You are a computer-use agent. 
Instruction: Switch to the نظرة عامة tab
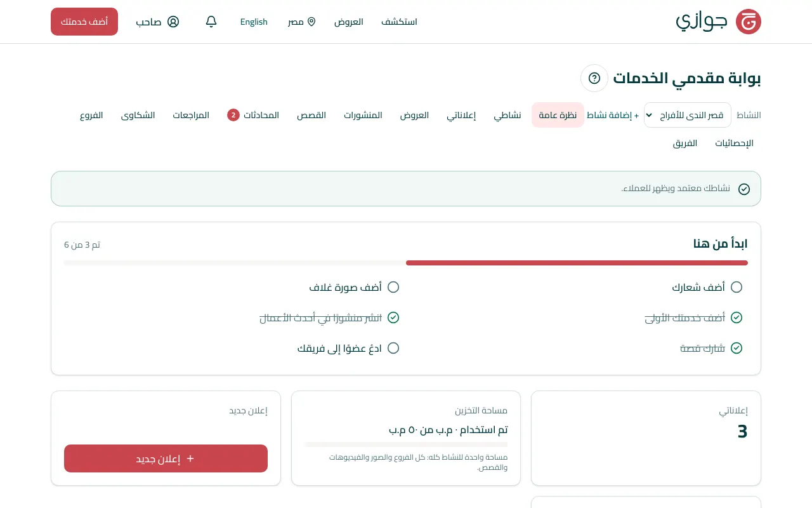pyautogui.click(x=558, y=115)
